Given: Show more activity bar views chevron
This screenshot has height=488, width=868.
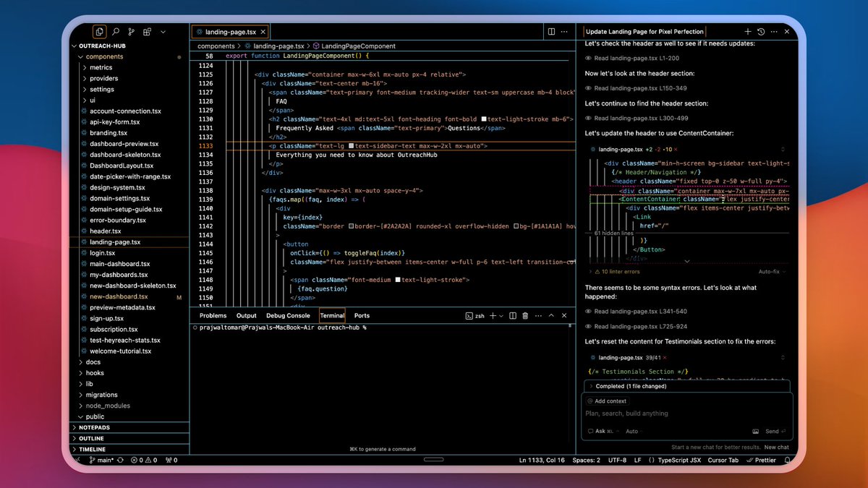Looking at the screenshot, I should tap(163, 32).
